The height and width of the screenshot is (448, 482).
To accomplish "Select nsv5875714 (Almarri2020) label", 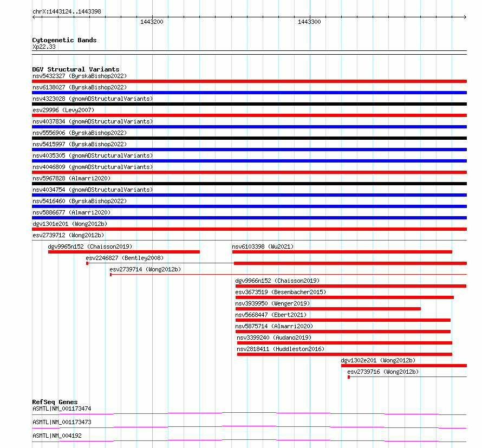I will [x=274, y=326].
